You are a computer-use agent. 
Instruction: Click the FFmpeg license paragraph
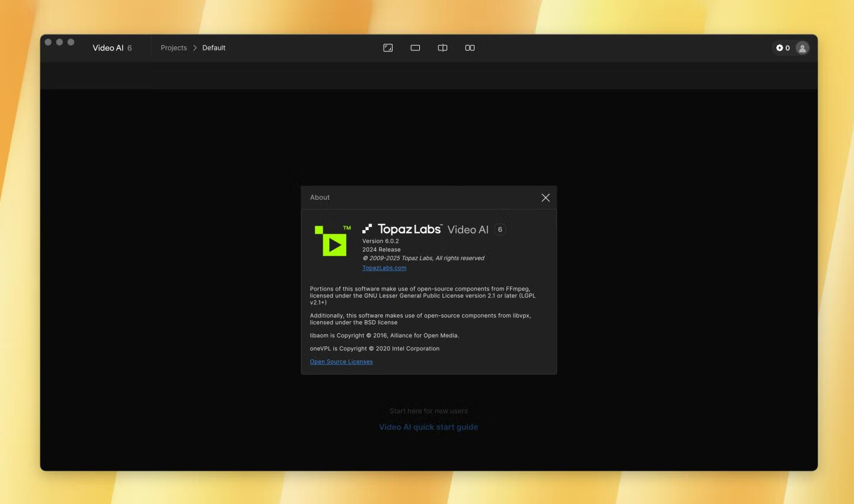tap(423, 295)
